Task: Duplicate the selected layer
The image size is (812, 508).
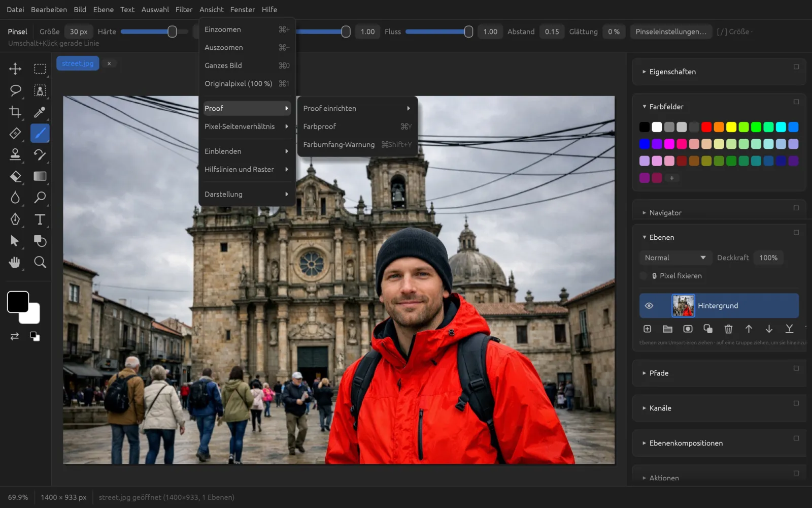Action: coord(708,329)
